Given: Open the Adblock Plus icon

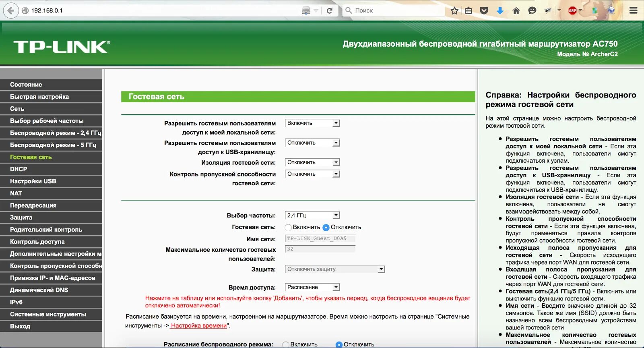Looking at the screenshot, I should [x=572, y=11].
